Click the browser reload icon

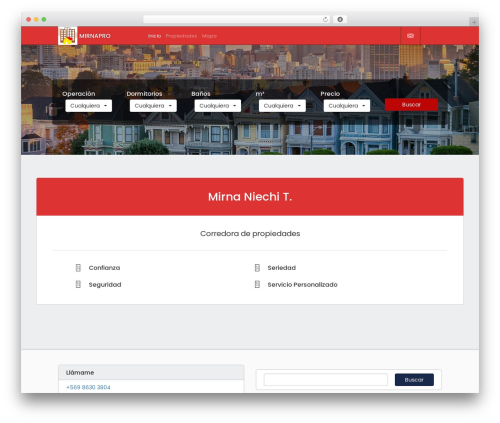pos(325,19)
